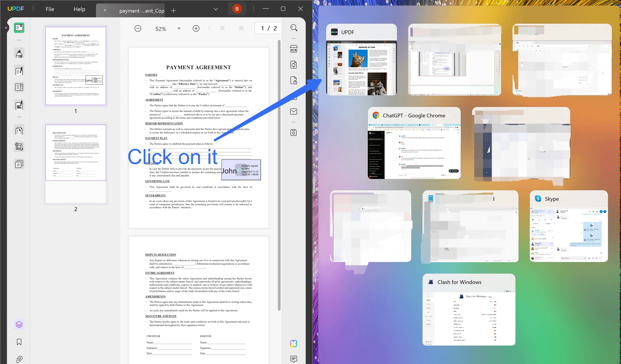
Task: Click the OCR tool icon in sidebar
Action: [294, 50]
